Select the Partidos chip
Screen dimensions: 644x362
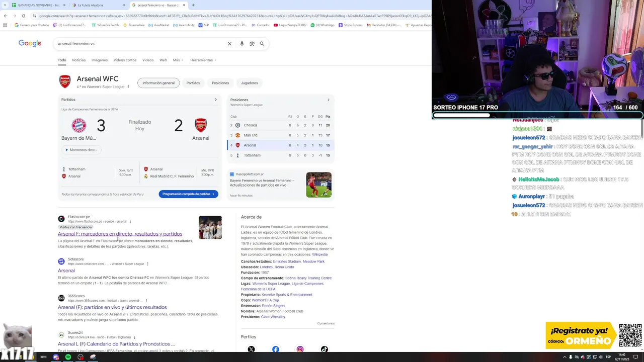(193, 83)
